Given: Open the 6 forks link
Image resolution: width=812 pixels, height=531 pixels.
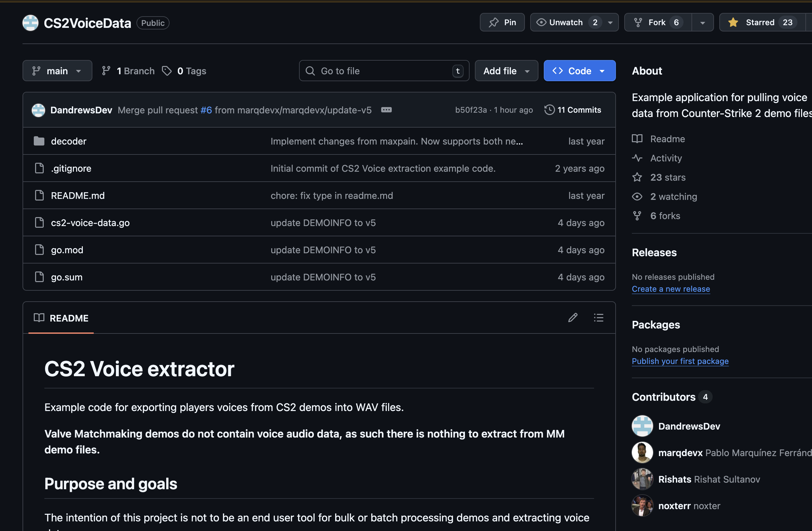Looking at the screenshot, I should click(x=665, y=216).
